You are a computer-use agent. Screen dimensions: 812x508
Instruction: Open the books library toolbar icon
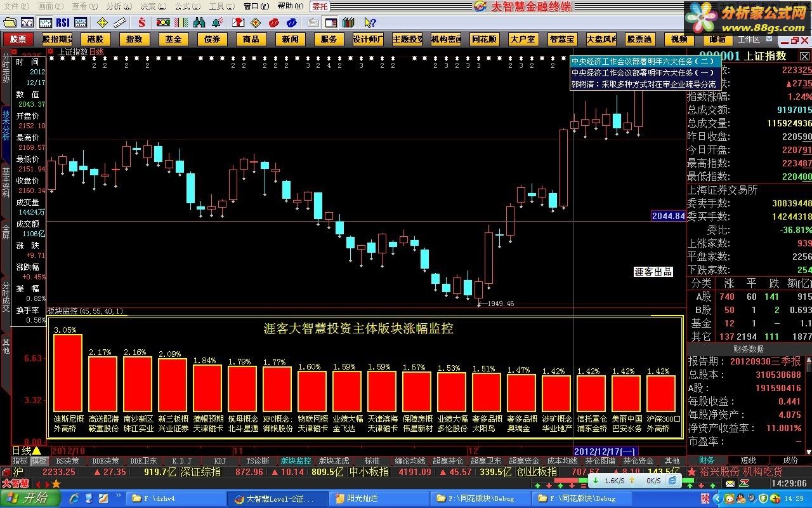point(349,23)
